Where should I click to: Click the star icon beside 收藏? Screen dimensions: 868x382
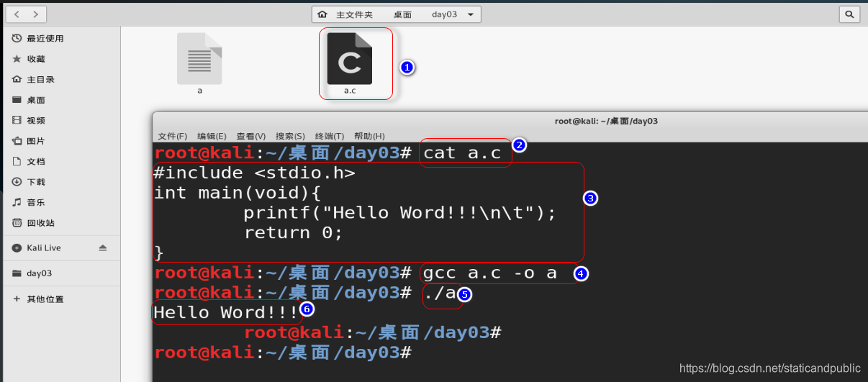pos(17,59)
